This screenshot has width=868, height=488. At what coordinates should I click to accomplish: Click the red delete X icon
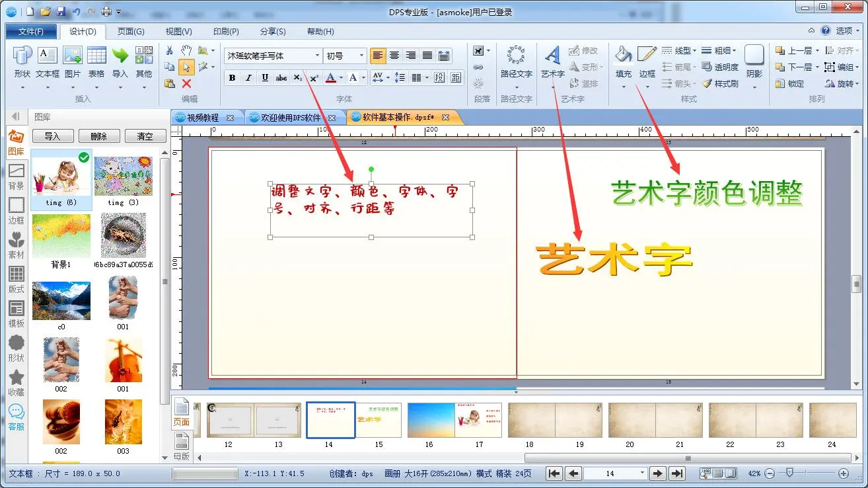(x=186, y=83)
